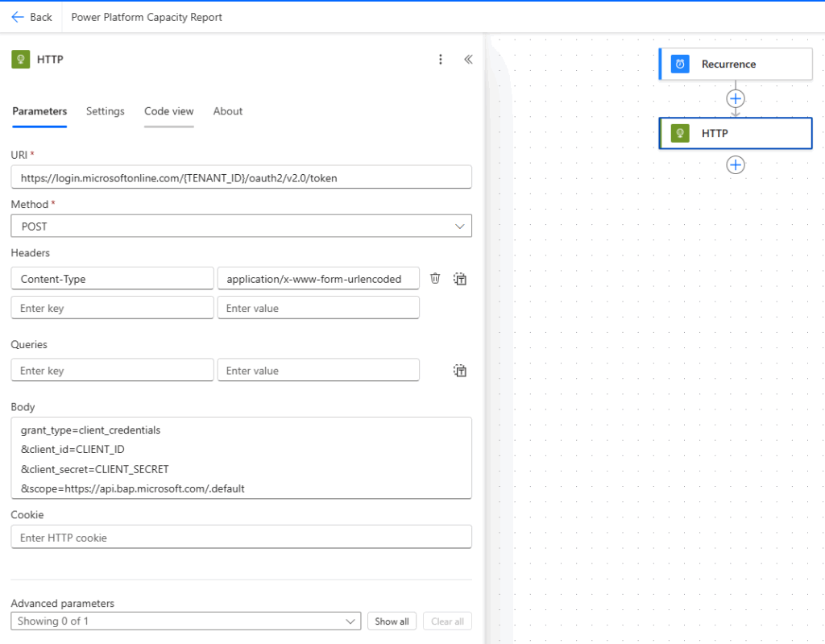Expand the Advanced parameters dropdown

(185, 621)
